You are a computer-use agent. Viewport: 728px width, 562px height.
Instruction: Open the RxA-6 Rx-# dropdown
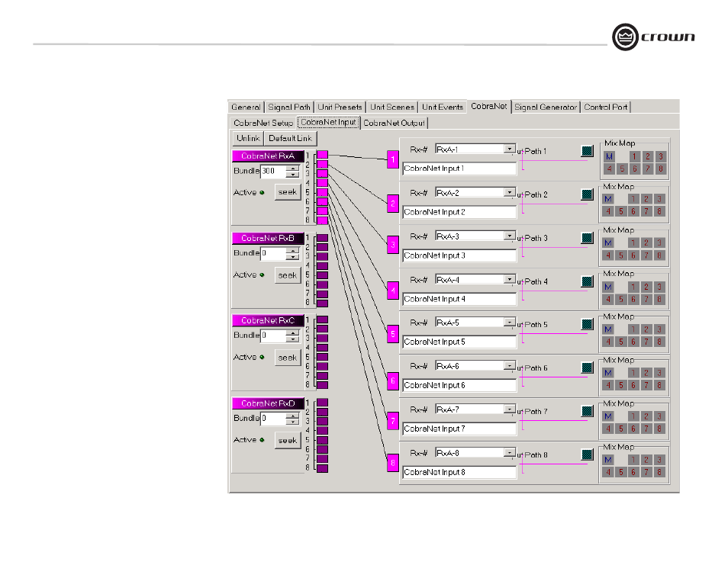[509, 366]
